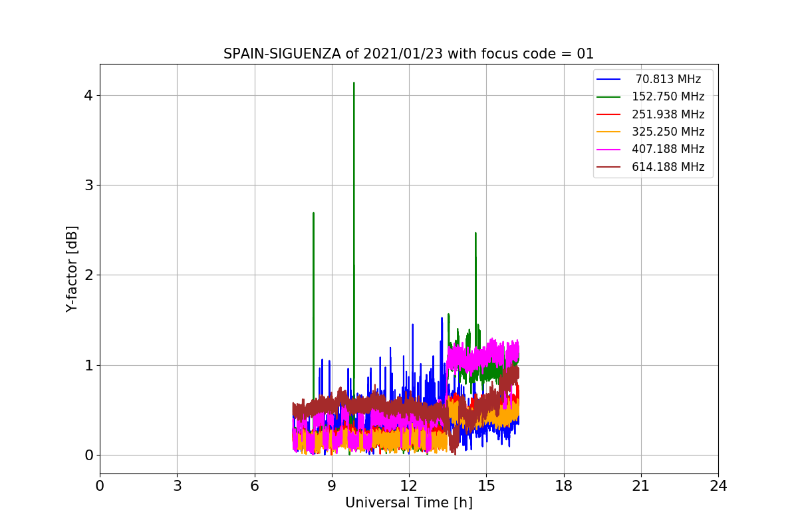798x532 pixels.
Task: Click the green spike peak near 2.5 dB
Action: point(475,233)
